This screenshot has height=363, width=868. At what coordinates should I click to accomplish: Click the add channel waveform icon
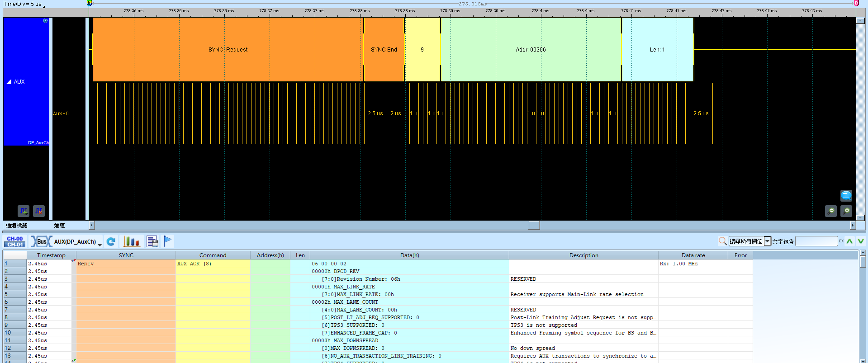[24, 211]
